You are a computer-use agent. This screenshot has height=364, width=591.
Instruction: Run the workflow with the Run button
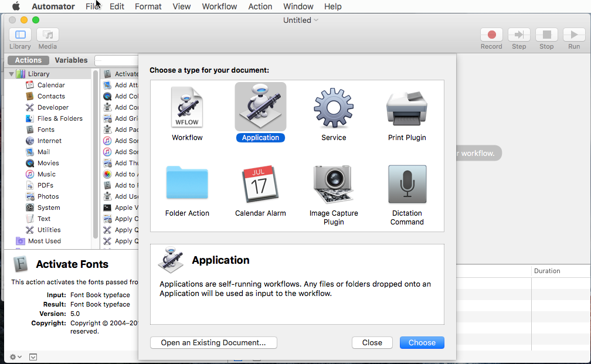[x=573, y=35]
